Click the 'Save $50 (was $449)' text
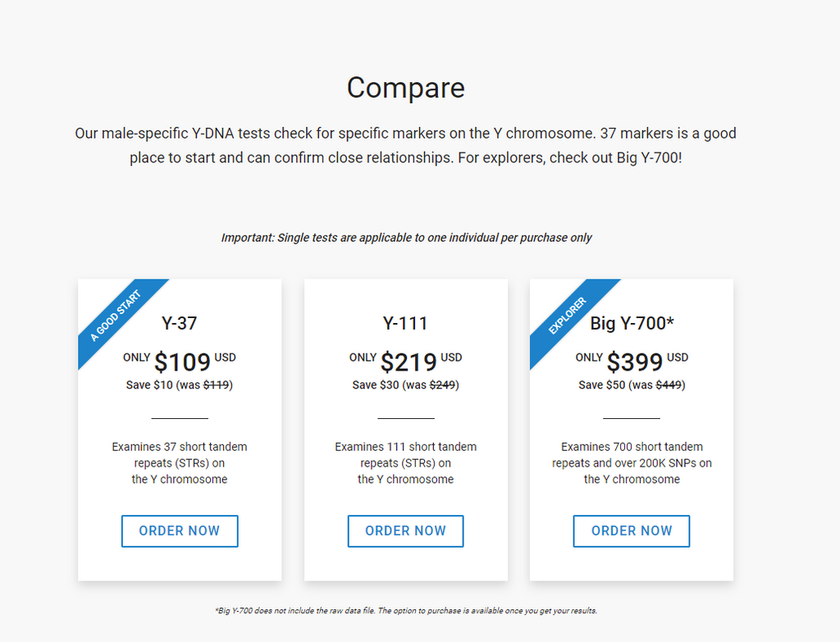The height and width of the screenshot is (642, 840). pyautogui.click(x=632, y=385)
